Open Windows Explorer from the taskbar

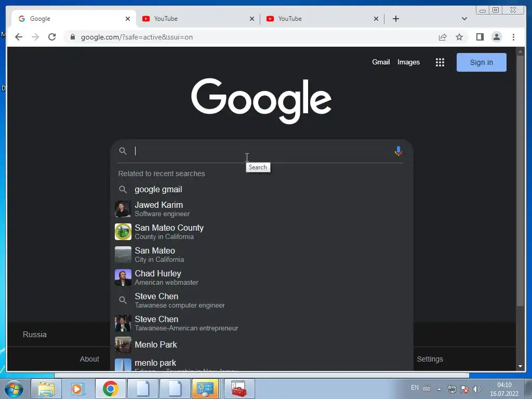click(46, 389)
